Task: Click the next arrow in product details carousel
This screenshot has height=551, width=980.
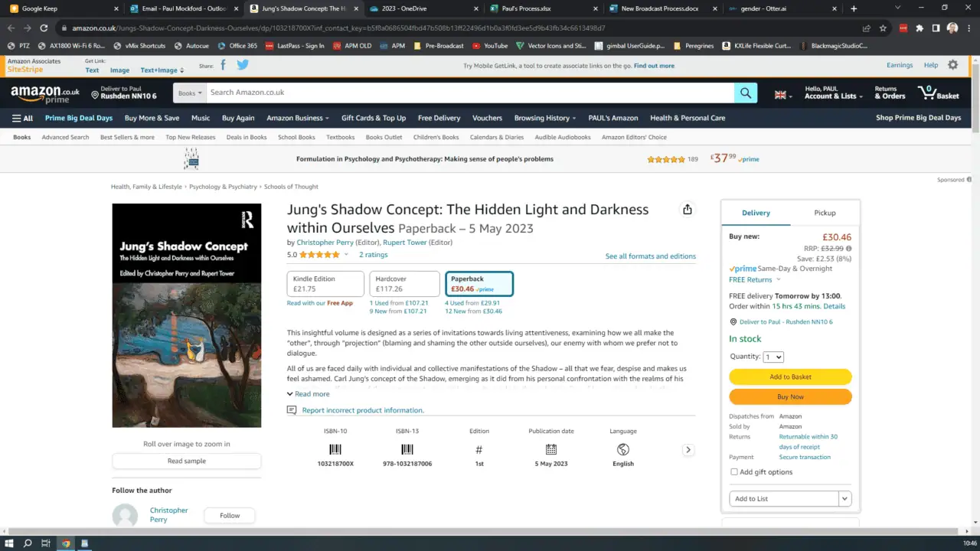Action: tap(688, 450)
